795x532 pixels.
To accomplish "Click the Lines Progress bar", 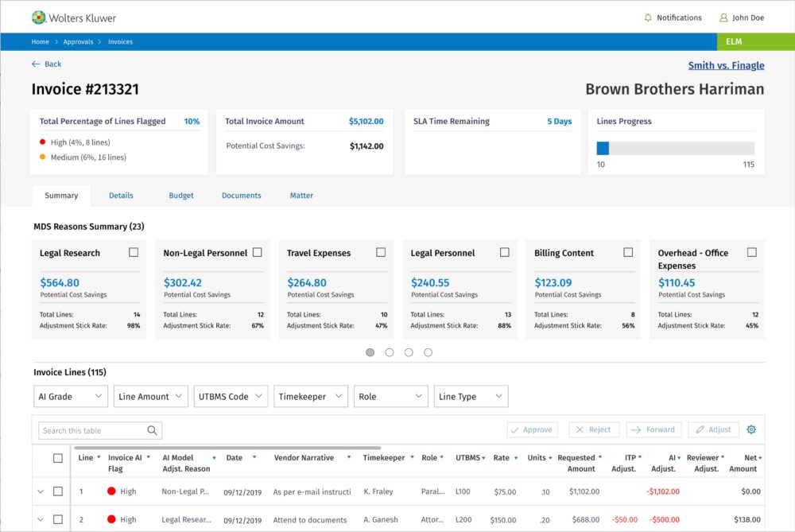I will tap(675, 148).
